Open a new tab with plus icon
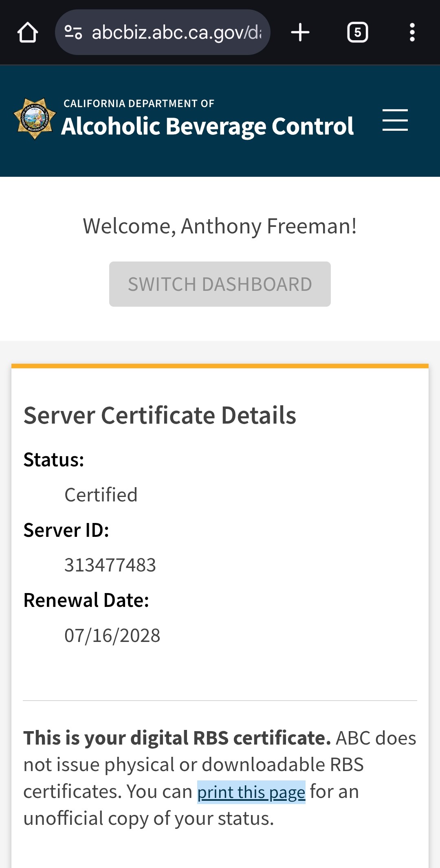Screen dimensions: 440x868 tap(300, 33)
